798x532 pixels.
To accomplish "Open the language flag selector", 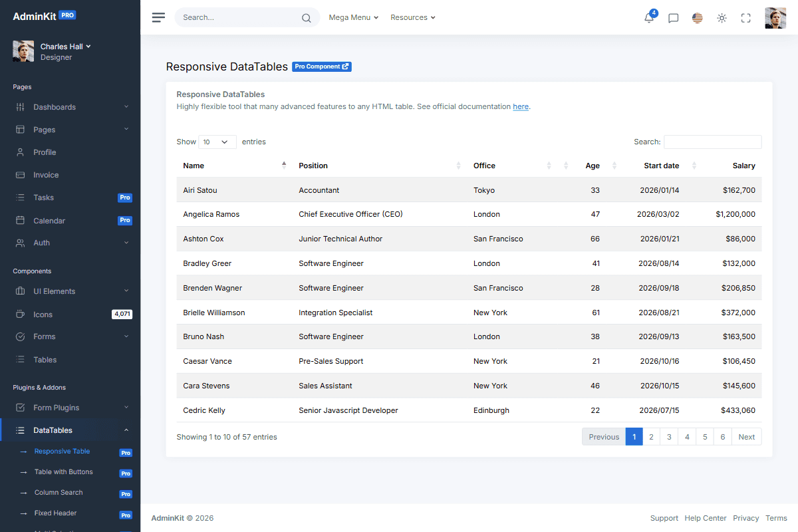I will pyautogui.click(x=697, y=18).
